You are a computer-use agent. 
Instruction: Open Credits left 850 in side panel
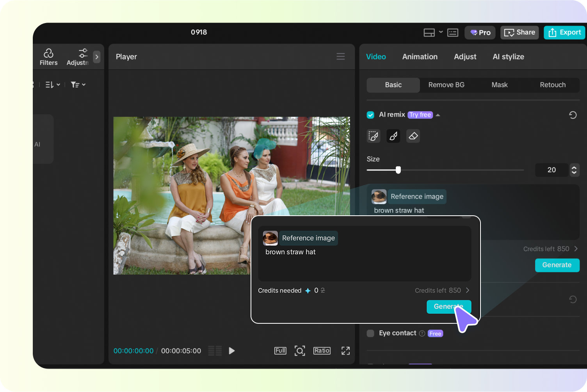pyautogui.click(x=550, y=249)
